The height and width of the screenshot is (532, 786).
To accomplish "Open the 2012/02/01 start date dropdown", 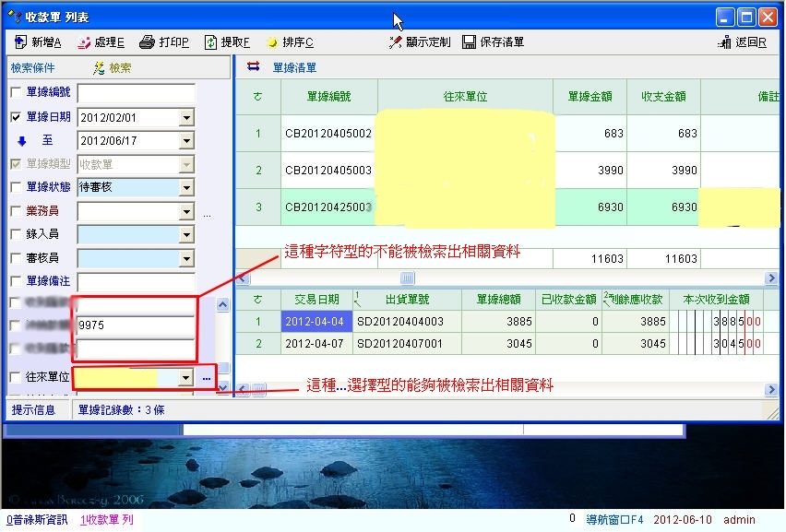I will coord(186,118).
